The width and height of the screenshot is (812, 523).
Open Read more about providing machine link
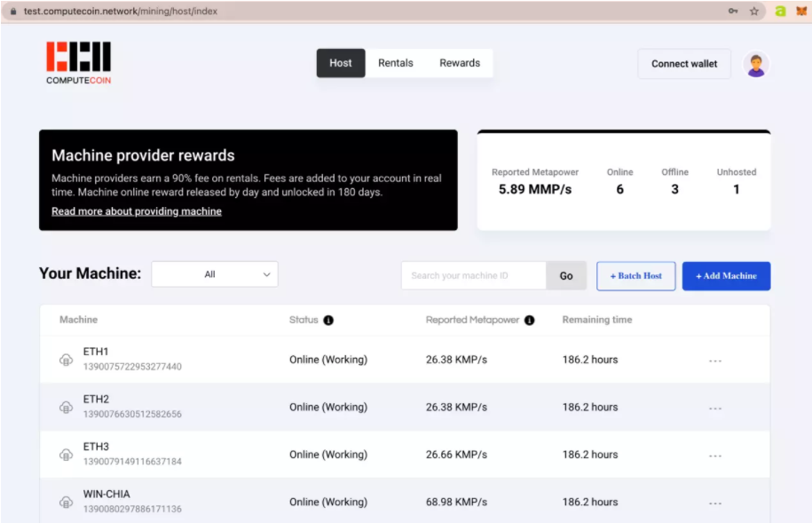click(x=137, y=211)
